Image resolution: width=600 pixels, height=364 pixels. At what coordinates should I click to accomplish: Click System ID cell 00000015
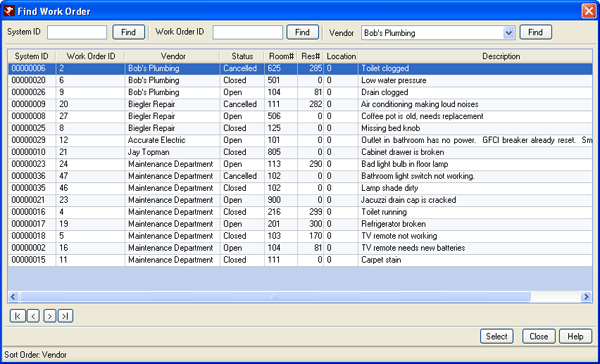pos(32,260)
